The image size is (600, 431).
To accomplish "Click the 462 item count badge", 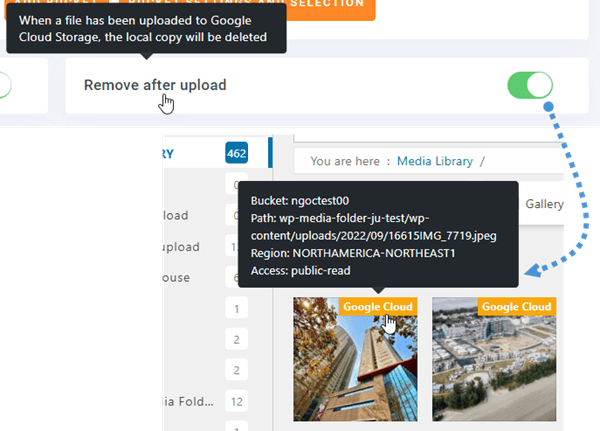I will pyautogui.click(x=236, y=154).
